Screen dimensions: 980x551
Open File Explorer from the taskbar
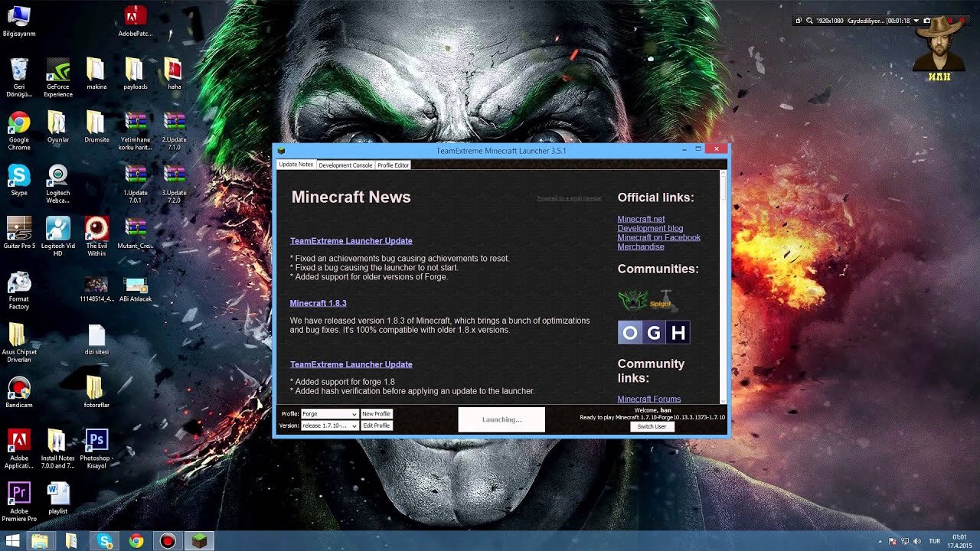[39, 541]
